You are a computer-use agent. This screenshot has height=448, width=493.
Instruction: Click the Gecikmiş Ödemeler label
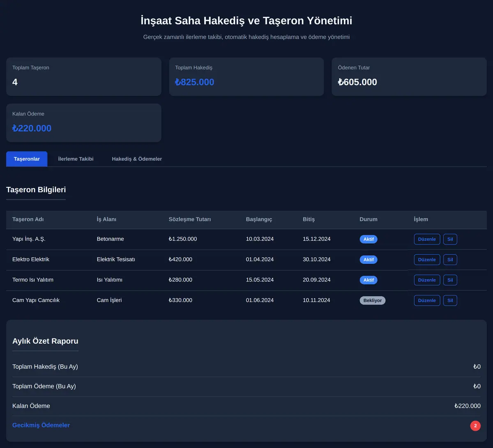click(41, 425)
